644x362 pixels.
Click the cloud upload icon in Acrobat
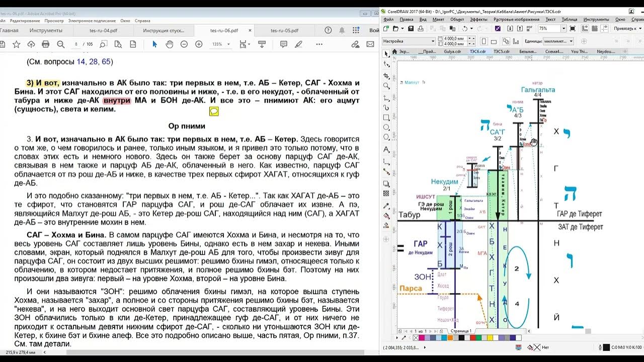click(x=31, y=44)
